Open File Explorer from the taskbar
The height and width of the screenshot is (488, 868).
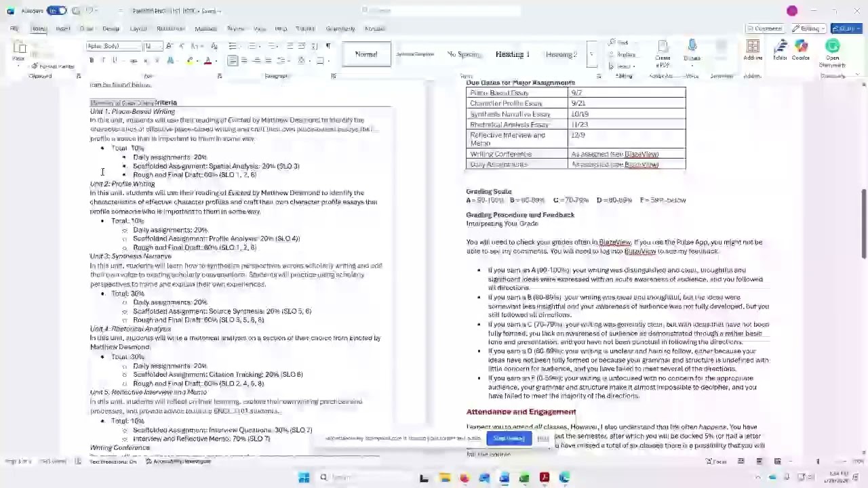coord(444,478)
